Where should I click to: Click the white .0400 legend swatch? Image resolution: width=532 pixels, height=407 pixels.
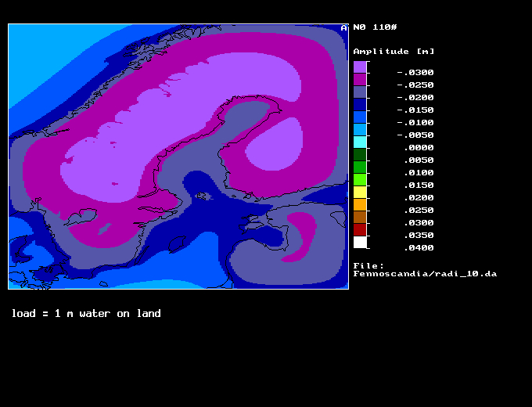(x=360, y=243)
